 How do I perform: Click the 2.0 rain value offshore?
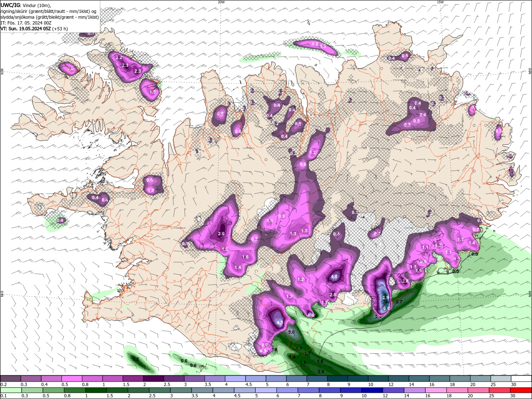320,372
